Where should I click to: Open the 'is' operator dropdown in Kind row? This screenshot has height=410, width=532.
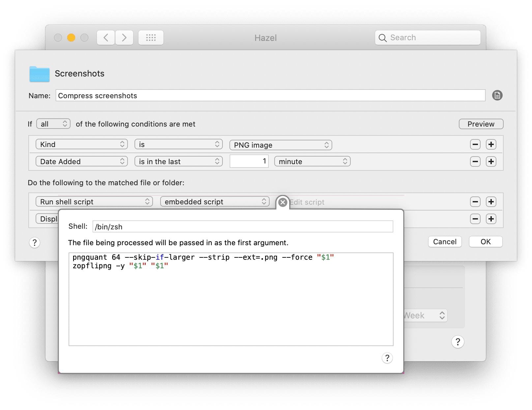coord(179,144)
